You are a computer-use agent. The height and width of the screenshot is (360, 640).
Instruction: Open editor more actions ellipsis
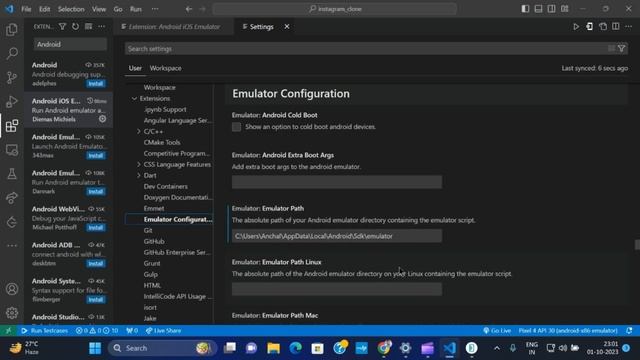pyautogui.click(x=629, y=27)
